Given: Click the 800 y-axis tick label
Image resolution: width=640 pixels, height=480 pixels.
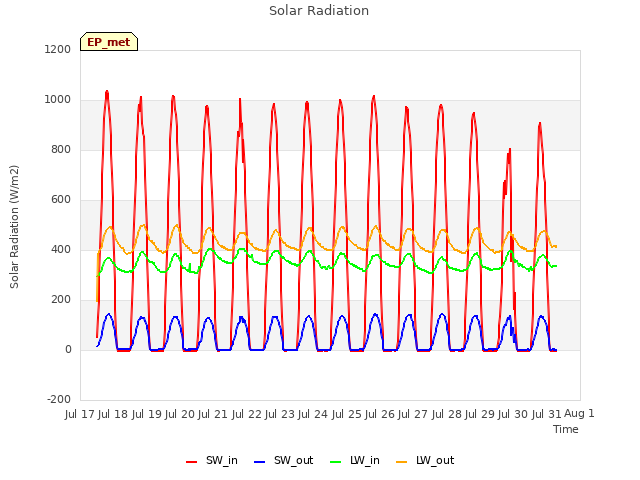Looking at the screenshot, I should pos(61,149).
